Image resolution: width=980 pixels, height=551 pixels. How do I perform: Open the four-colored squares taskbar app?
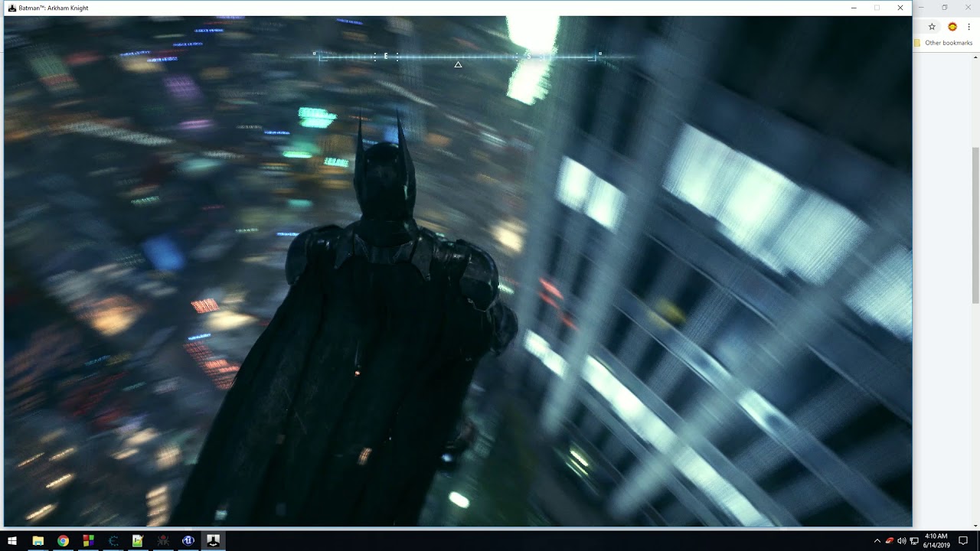coord(88,540)
